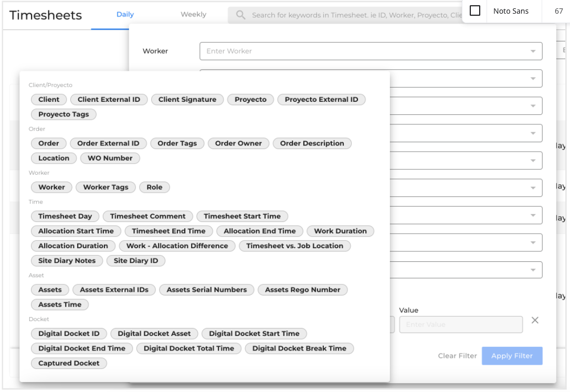Viewport: 570px width, 392px height.
Task: Select the WO Number chip
Action: tap(110, 158)
